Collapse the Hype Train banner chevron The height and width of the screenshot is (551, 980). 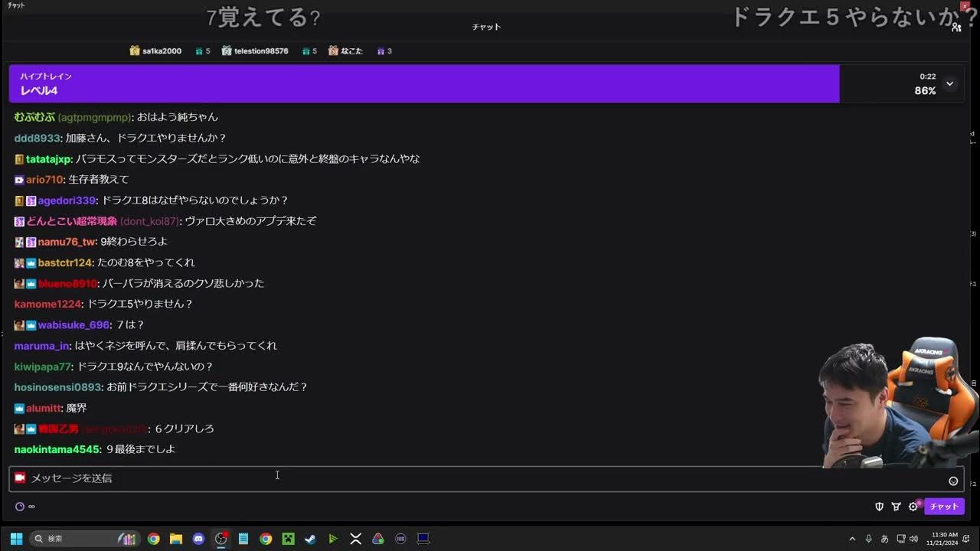click(x=949, y=83)
